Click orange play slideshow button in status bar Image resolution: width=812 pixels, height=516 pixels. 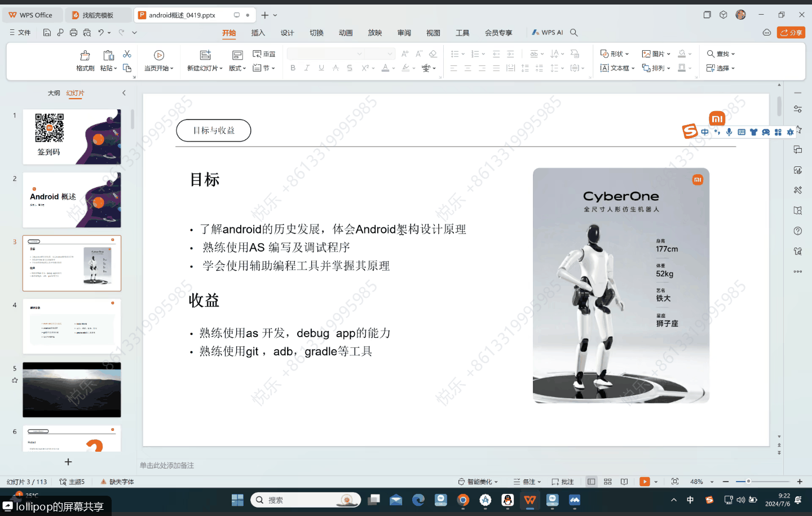click(645, 482)
